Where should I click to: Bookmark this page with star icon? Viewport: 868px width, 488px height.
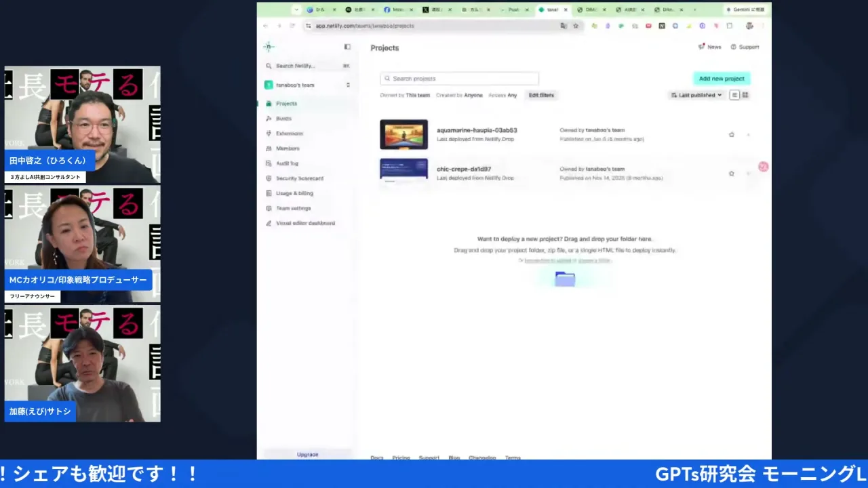[x=576, y=26]
